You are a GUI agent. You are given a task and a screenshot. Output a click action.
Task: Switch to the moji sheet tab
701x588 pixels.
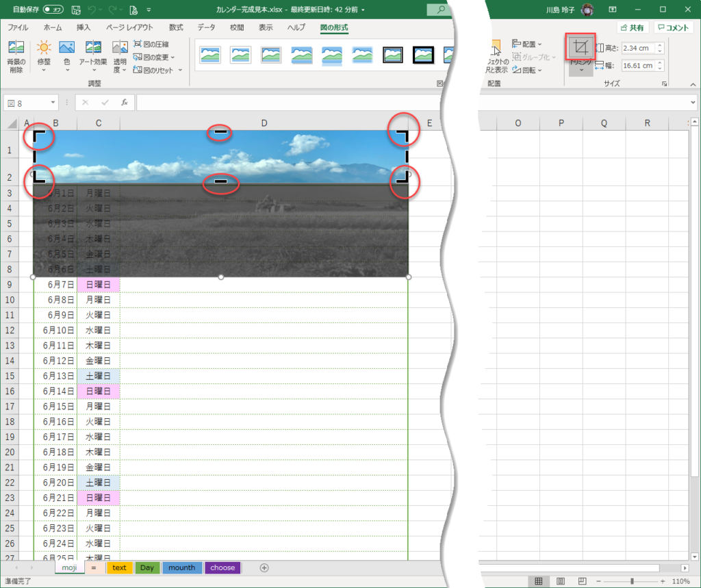coord(69,567)
